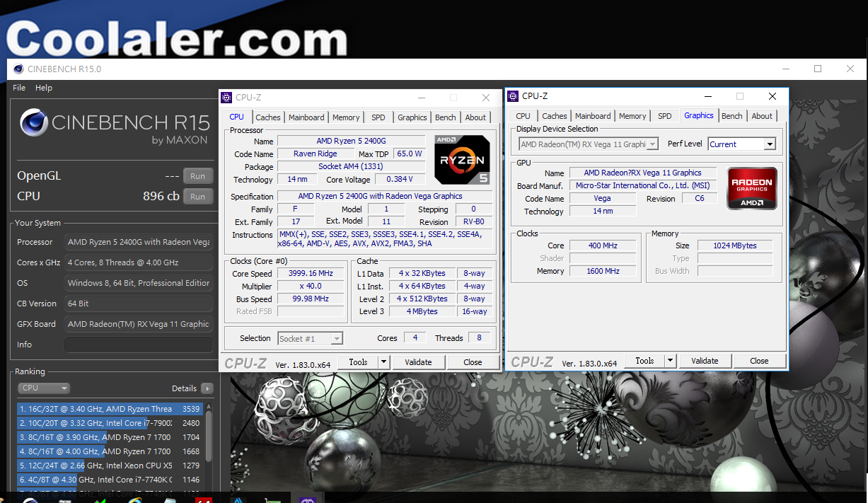
Task: Open the Perf Level dropdown
Action: 741,144
